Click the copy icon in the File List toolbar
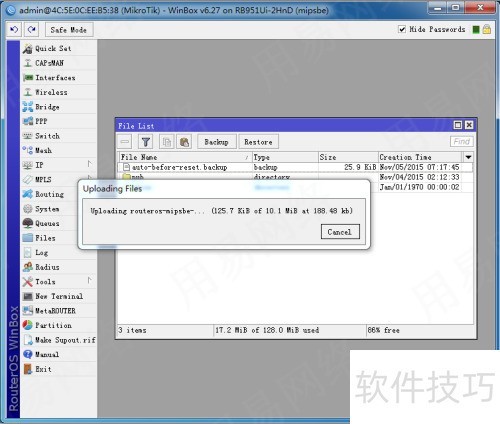500x424 pixels. (167, 142)
